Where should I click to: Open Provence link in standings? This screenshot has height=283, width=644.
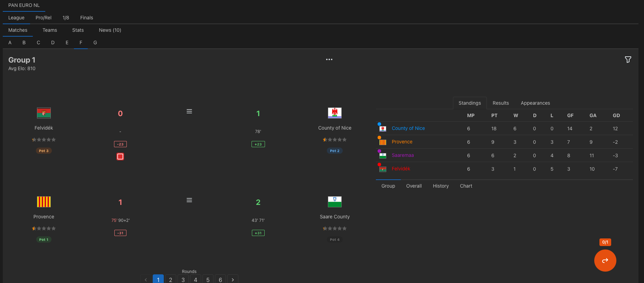tap(402, 142)
